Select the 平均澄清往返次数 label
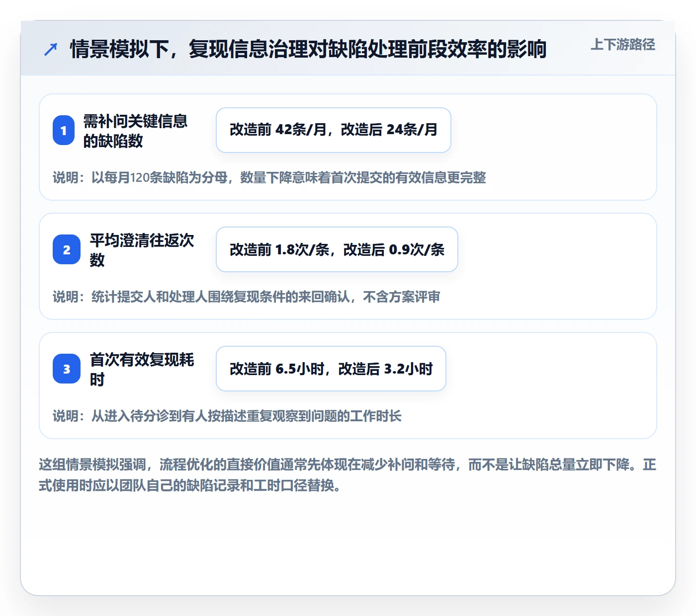Image resolution: width=696 pixels, height=616 pixels. pos(142,250)
